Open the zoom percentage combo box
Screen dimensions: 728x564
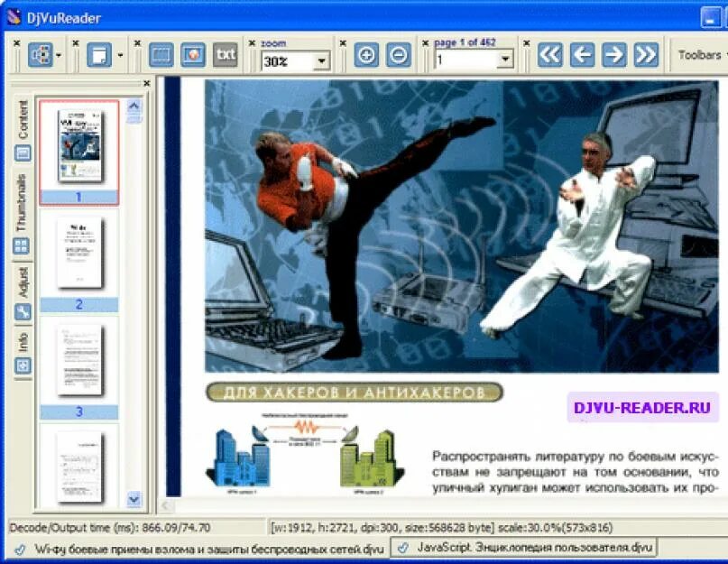point(321,60)
